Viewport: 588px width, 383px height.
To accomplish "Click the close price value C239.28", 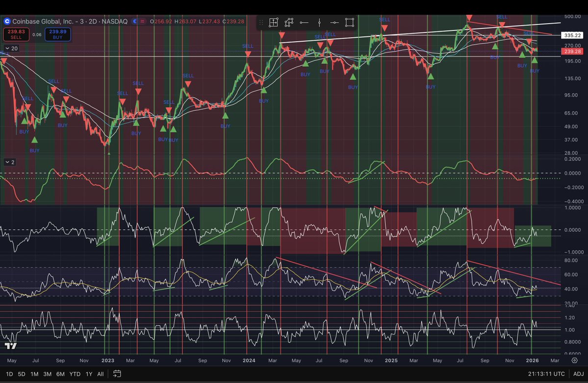I will point(233,22).
